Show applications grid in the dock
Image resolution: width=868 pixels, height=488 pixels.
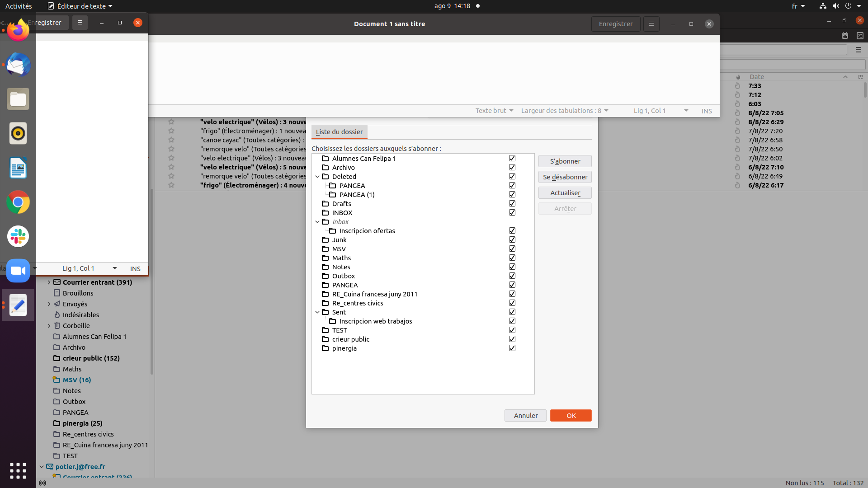pos(18,470)
